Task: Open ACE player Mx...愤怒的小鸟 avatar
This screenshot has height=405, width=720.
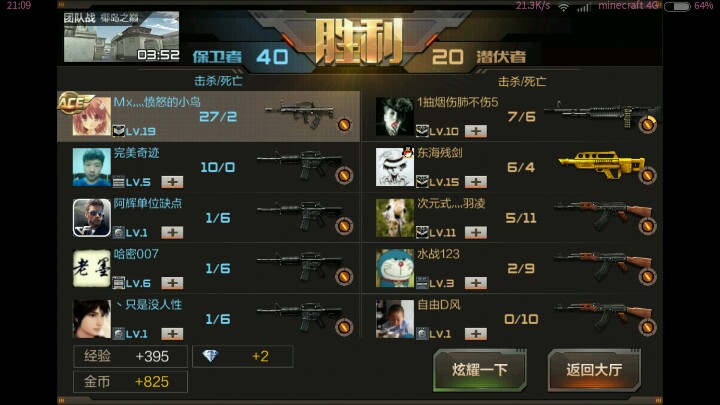Action: (91, 116)
